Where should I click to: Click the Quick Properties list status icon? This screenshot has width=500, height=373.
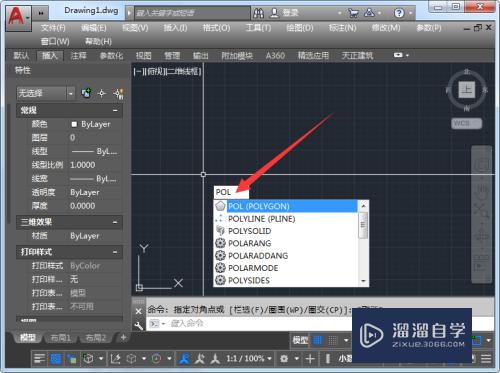[x=40, y=359]
